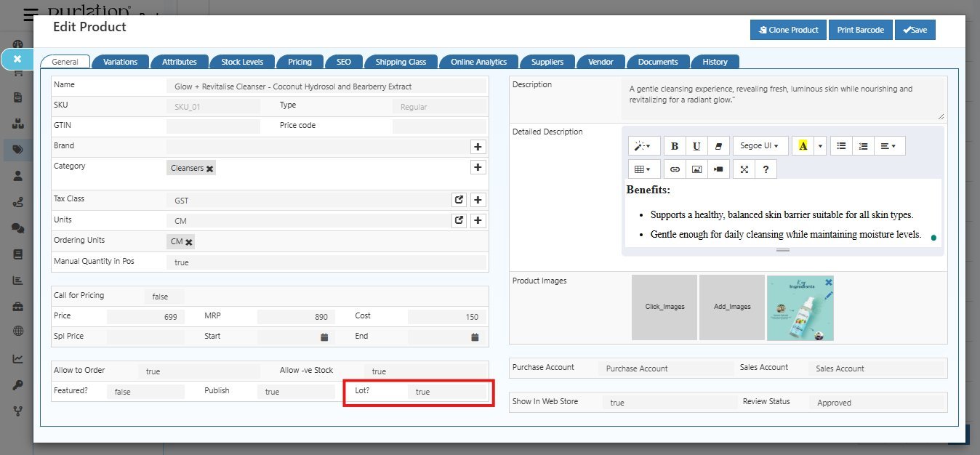The width and height of the screenshot is (980, 455).
Task: Click the Clone Product button
Action: (788, 30)
